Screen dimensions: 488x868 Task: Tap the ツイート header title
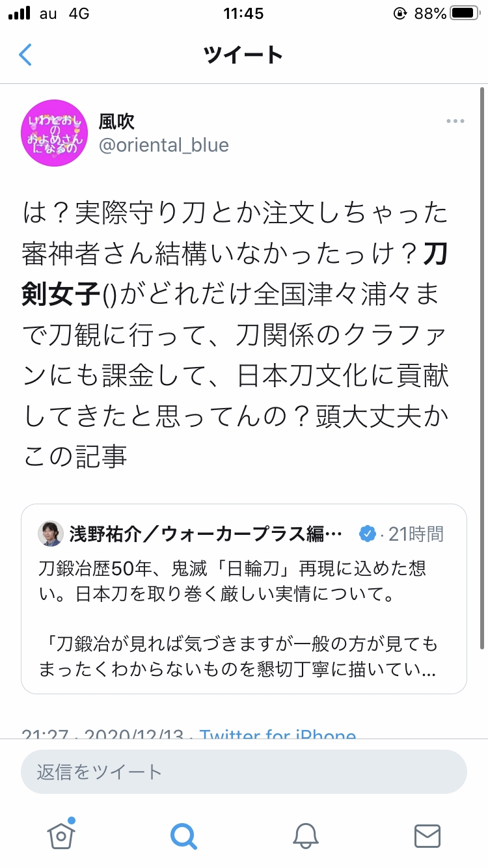243,55
